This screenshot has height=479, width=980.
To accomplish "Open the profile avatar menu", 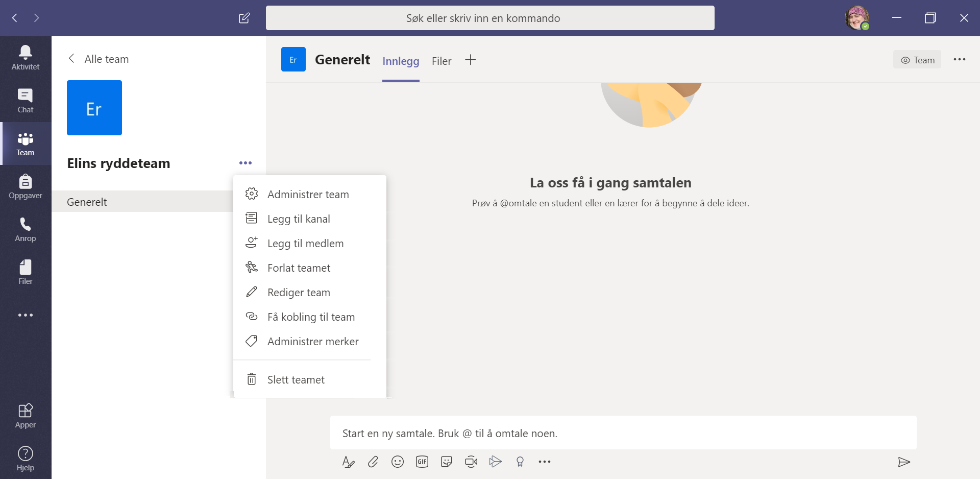I will click(857, 18).
